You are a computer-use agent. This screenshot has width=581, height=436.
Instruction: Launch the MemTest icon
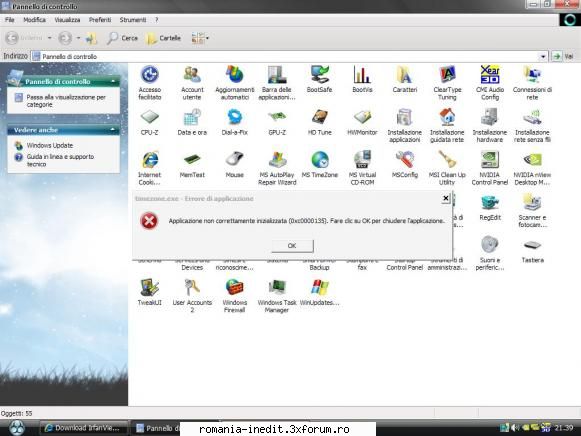point(192,164)
